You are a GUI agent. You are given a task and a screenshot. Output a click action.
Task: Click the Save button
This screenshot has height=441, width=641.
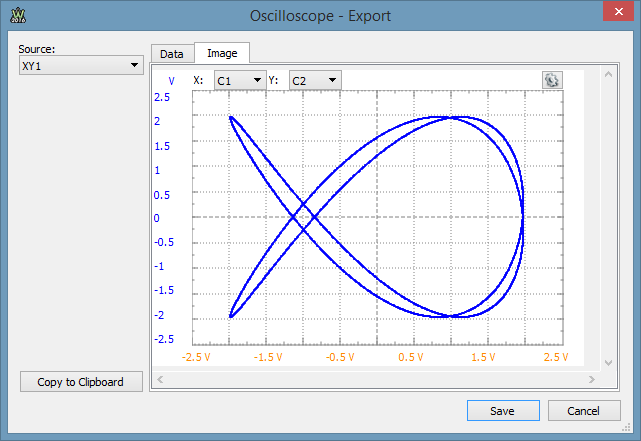[503, 410]
